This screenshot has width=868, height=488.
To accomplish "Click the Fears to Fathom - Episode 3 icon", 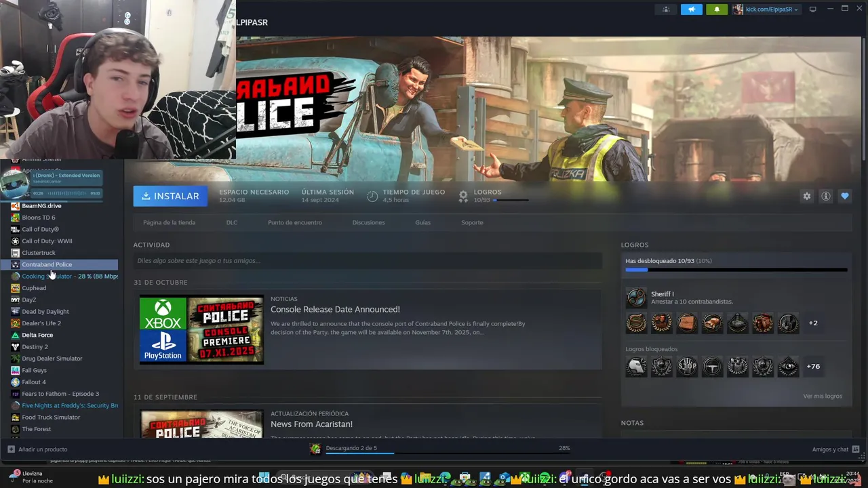I will point(16,394).
